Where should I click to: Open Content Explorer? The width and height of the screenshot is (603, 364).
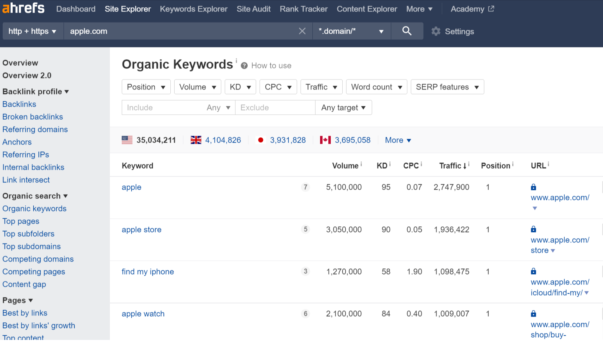point(367,9)
